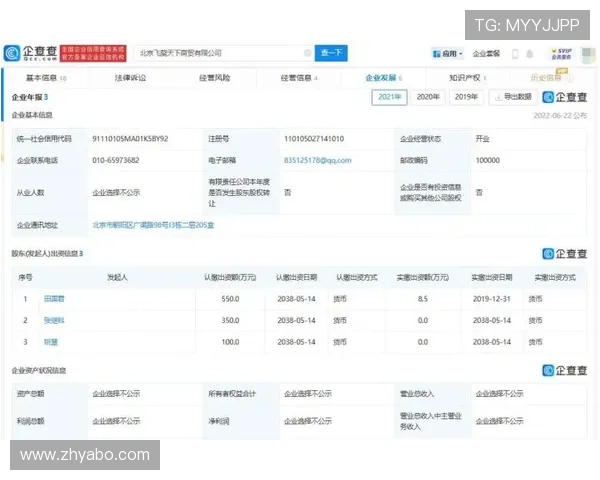Open the shareholder name in row 1
600x480 pixels.
[54, 299]
